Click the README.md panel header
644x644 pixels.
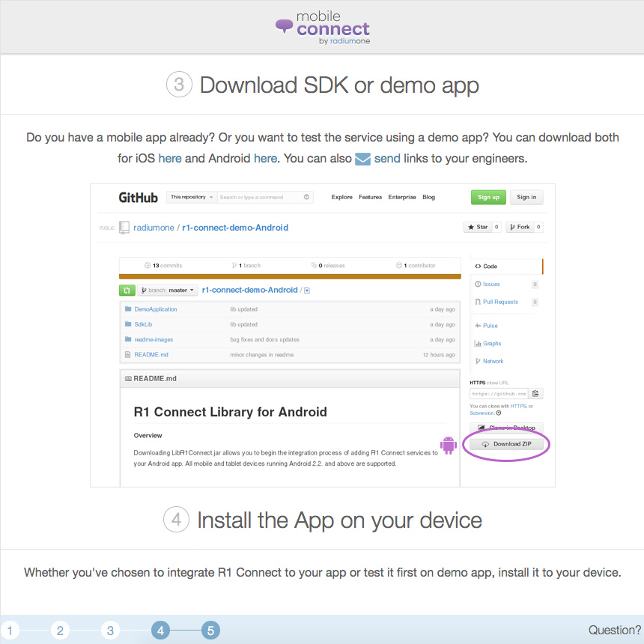(290, 379)
